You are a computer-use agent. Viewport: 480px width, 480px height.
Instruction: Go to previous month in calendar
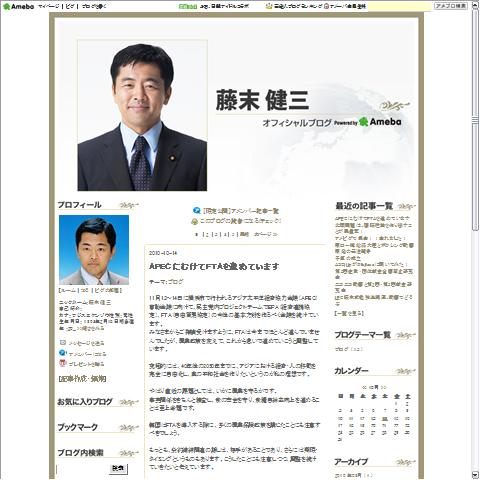click(x=365, y=387)
